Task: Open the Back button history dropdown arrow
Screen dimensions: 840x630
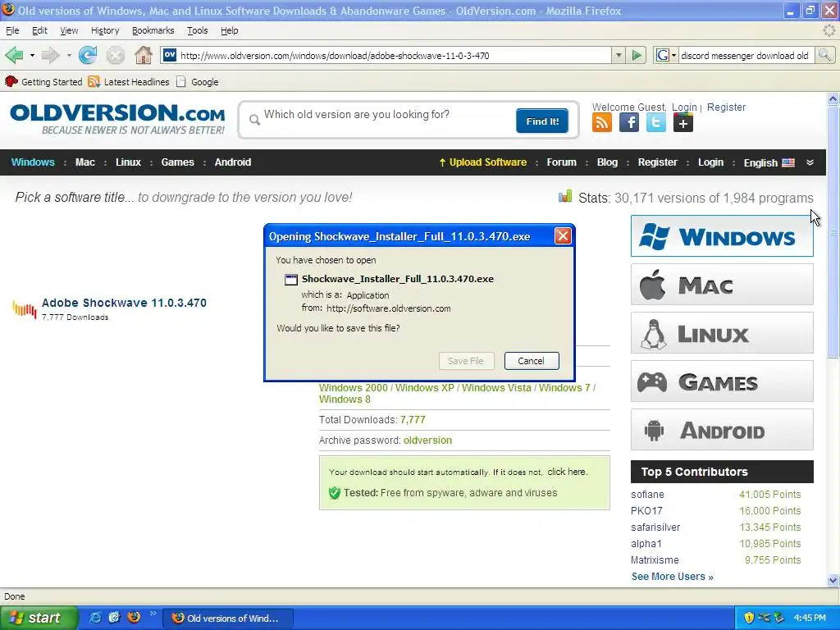Action: click(x=32, y=55)
